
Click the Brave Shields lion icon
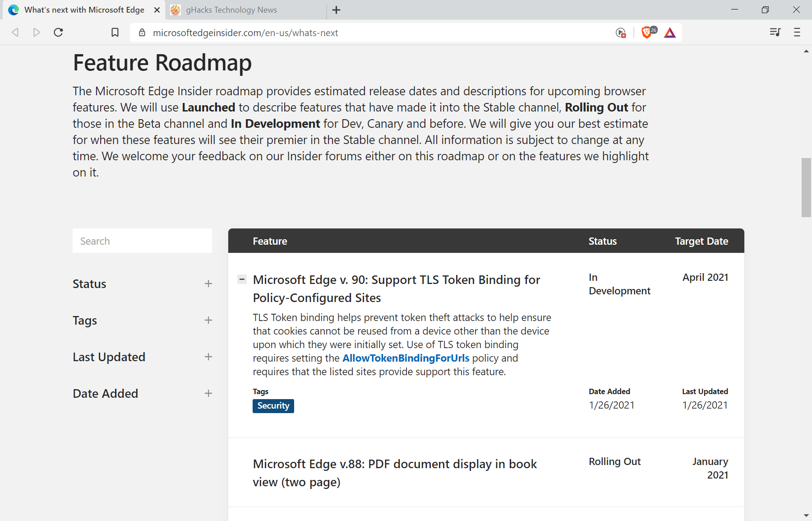[647, 33]
